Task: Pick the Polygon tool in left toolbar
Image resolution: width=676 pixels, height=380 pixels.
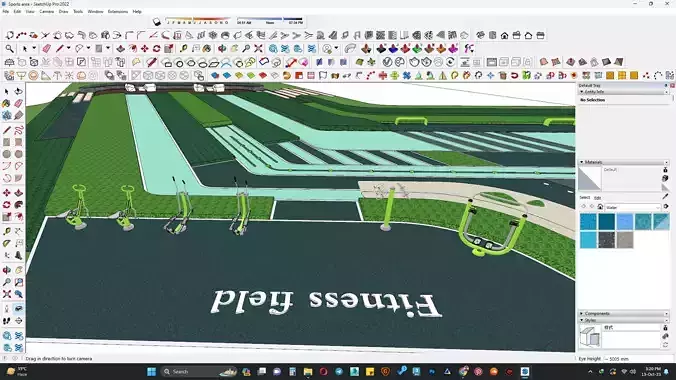Action: pyautogui.click(x=19, y=154)
